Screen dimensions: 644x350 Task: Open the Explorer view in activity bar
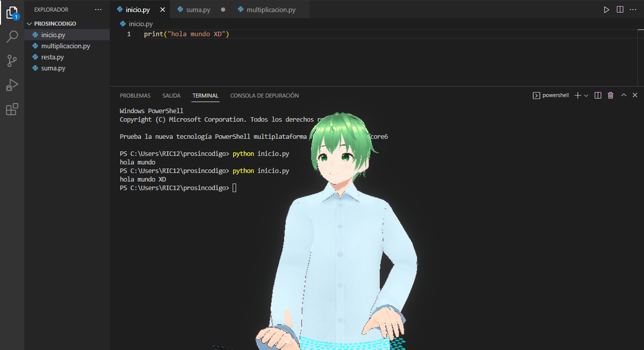tap(12, 13)
